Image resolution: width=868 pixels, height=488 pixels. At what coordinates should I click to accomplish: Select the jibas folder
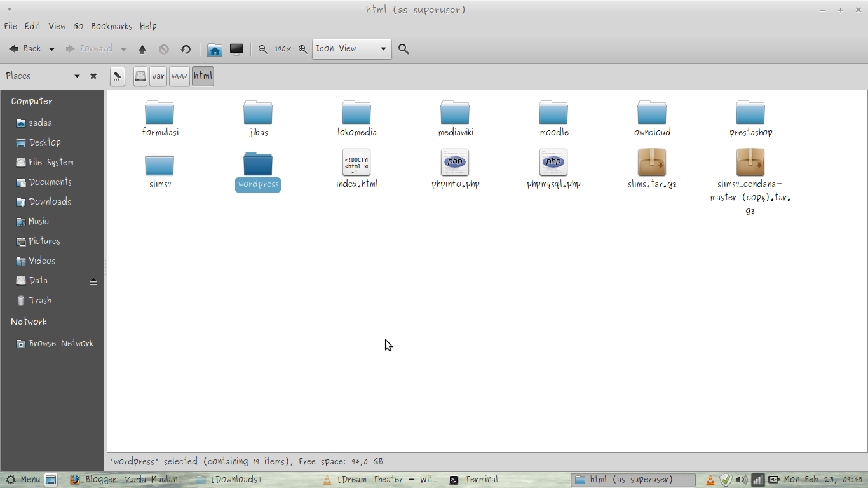(x=258, y=119)
